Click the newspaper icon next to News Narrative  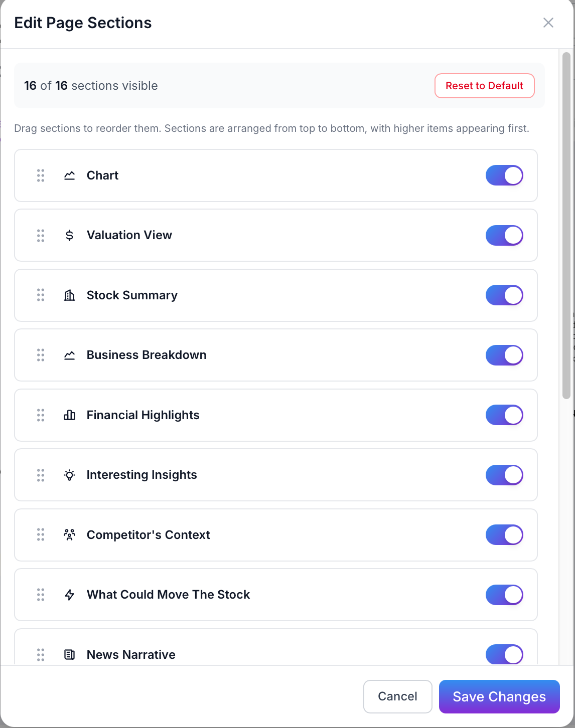pyautogui.click(x=70, y=654)
